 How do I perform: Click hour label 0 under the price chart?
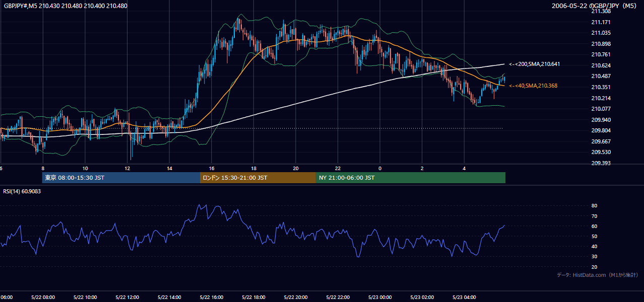click(380, 168)
